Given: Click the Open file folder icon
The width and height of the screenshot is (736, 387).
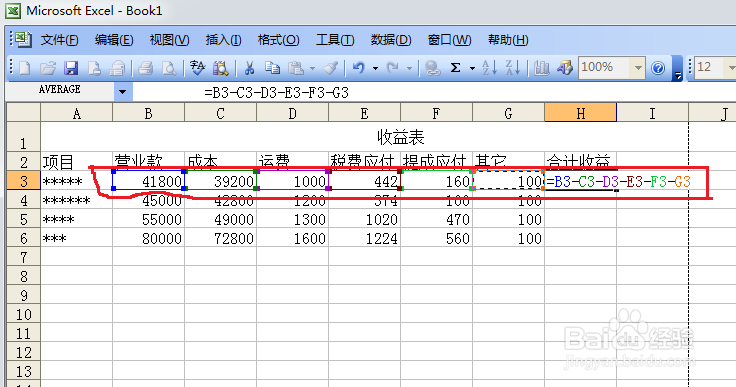Looking at the screenshot, I should pos(47,69).
